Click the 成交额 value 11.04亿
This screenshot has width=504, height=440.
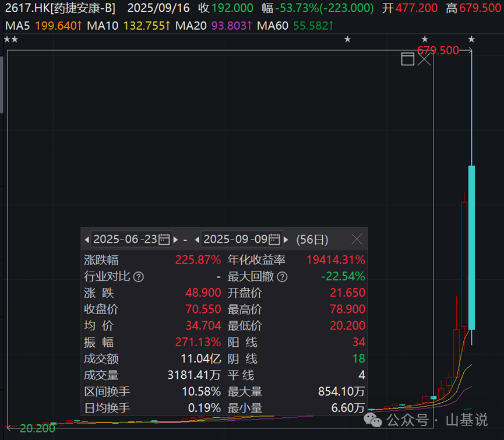pyautogui.click(x=201, y=359)
